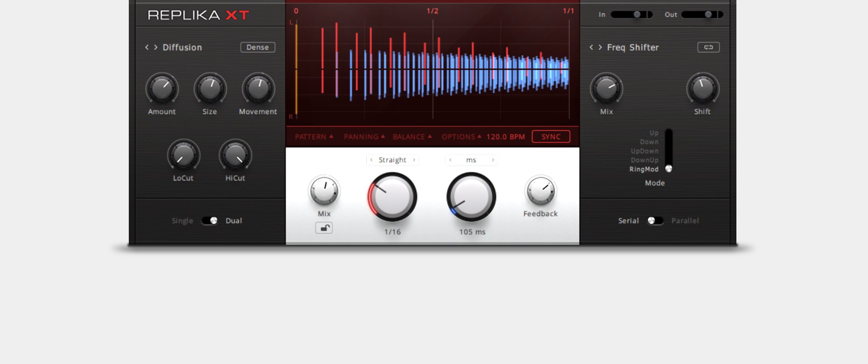
Task: Click the Single label
Action: click(182, 221)
